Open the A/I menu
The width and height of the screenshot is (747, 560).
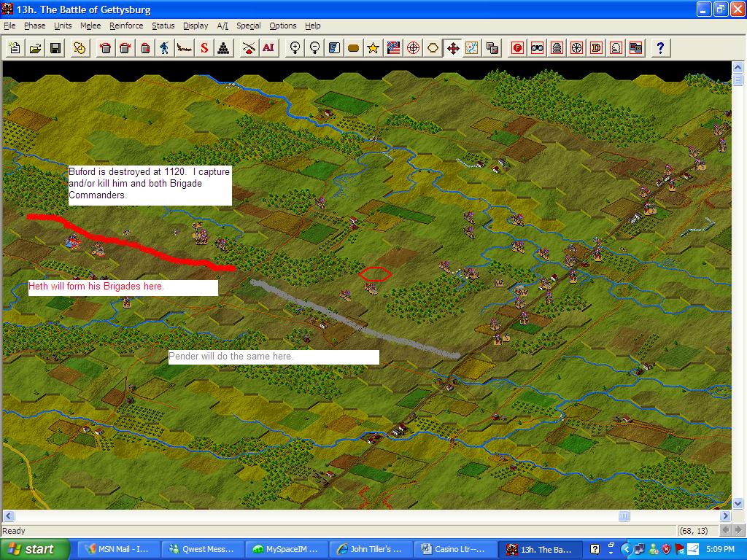222,26
